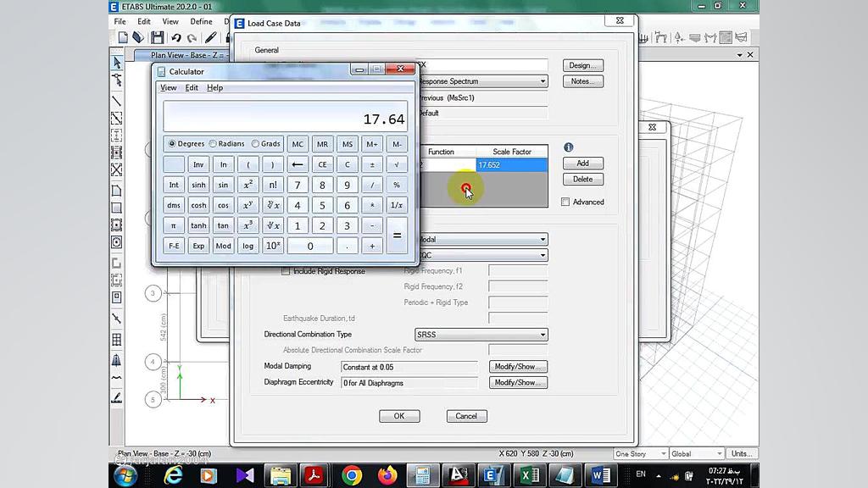
Task: Click the pi key on calculator
Action: [x=173, y=225]
